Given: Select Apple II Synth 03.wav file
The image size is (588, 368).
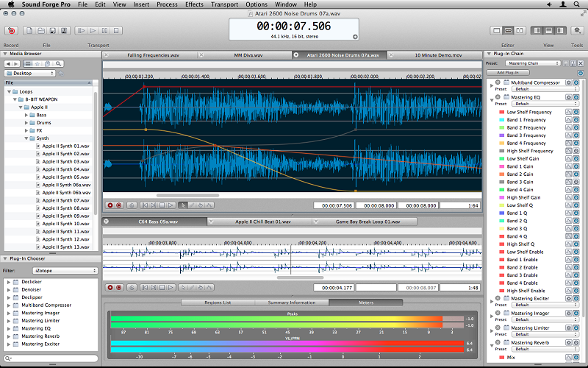Looking at the screenshot, I should [65, 161].
